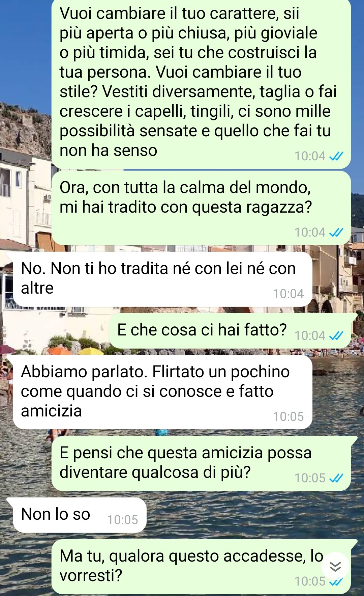Click blue double-check on 'Vuoi cambiare il tuo carattere' message
The image size is (364, 596).
pos(336,156)
